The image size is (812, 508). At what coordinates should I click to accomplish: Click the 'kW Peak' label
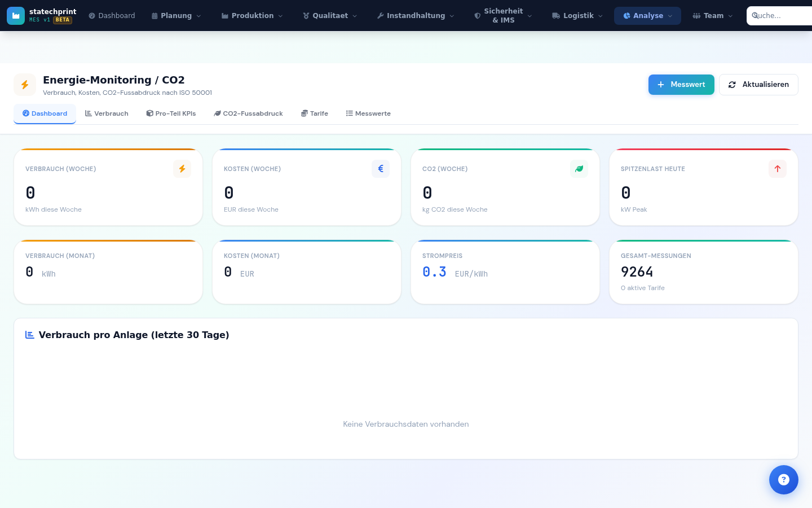(x=634, y=209)
